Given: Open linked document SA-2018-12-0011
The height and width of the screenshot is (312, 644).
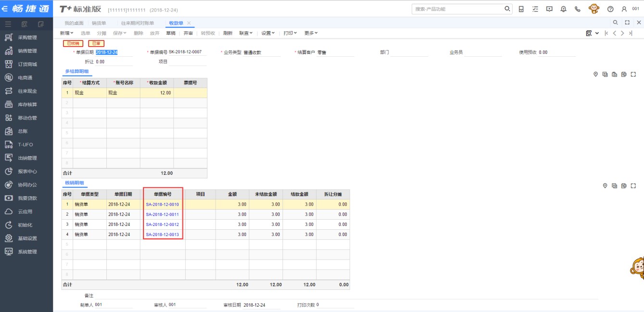Looking at the screenshot, I should point(162,214).
